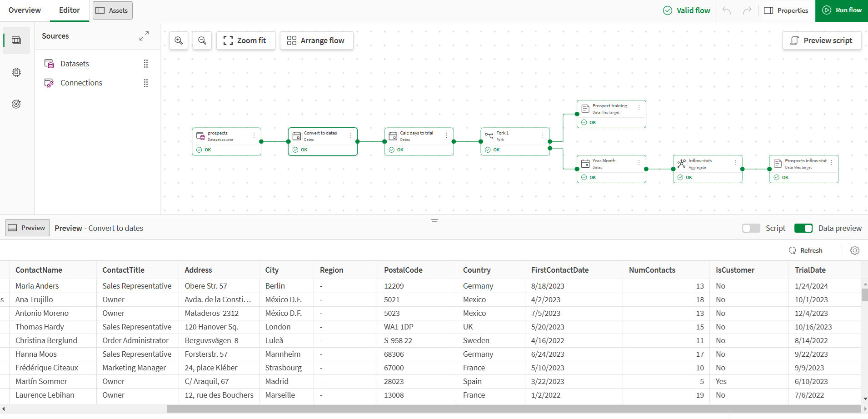Switch to the Overview tab
Image resolution: width=868 pixels, height=419 pixels.
[x=25, y=10]
